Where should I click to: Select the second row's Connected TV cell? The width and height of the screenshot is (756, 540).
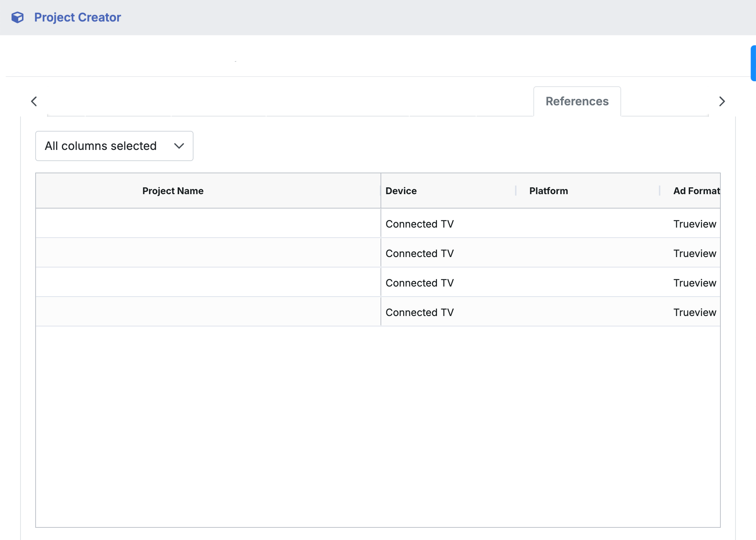(419, 253)
